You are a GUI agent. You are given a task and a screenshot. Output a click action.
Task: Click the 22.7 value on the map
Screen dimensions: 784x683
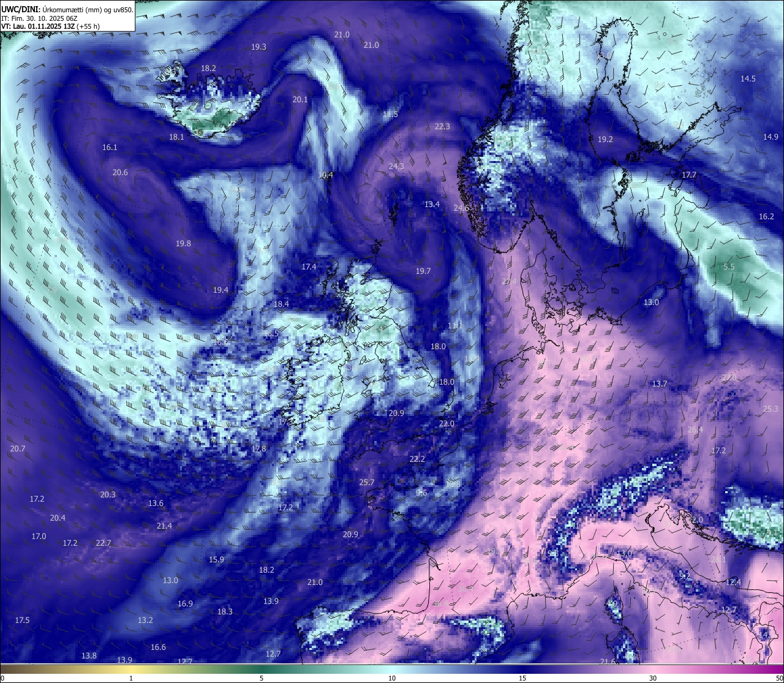click(104, 543)
